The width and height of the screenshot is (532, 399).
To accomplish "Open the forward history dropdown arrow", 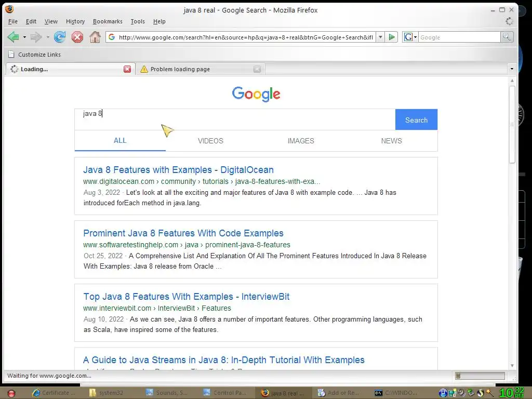I will click(47, 37).
